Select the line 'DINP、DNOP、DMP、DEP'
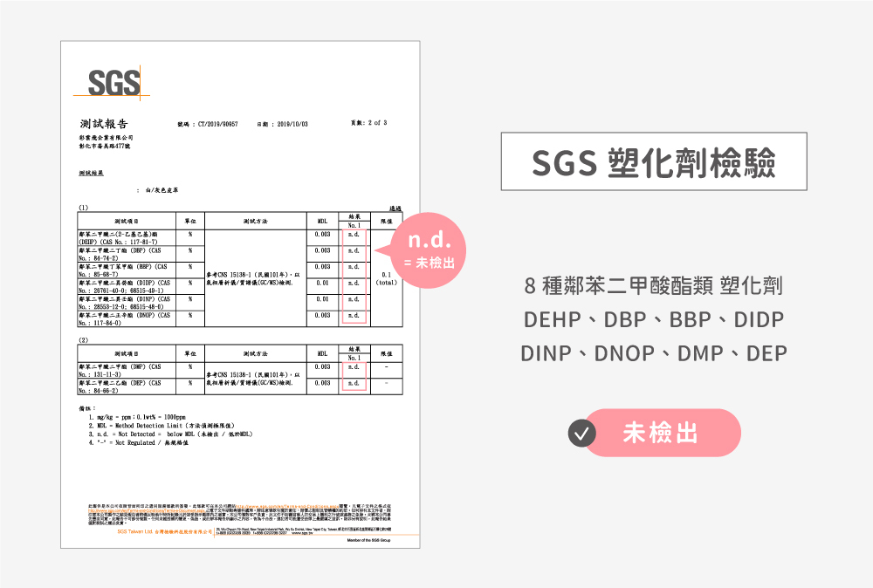873x588 pixels. [654, 353]
